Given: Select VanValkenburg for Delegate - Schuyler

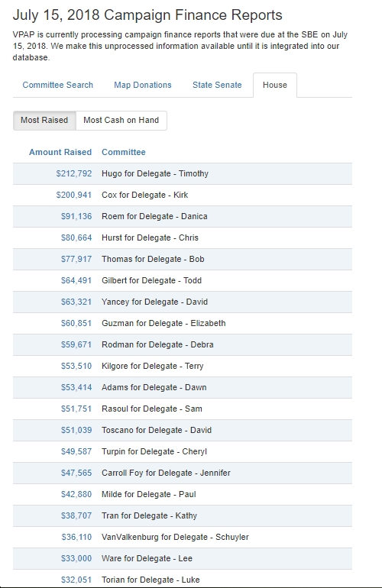Looking at the screenshot, I should [x=175, y=537].
